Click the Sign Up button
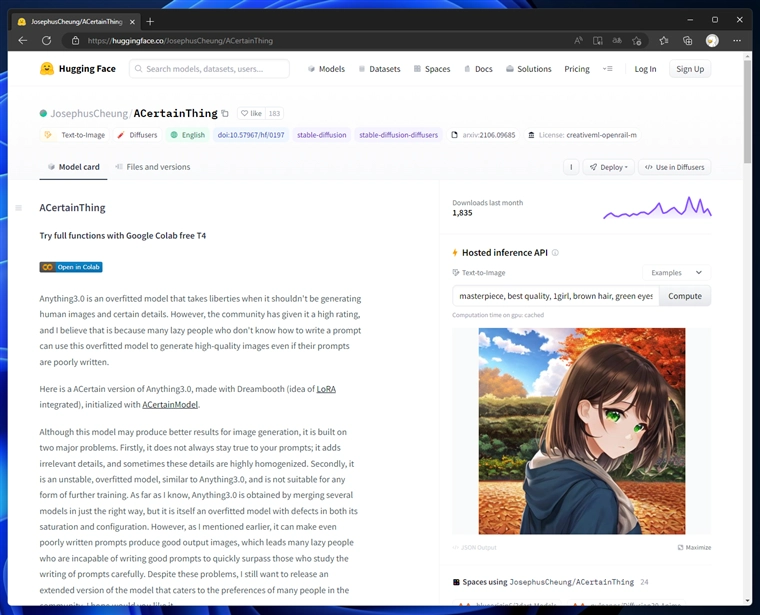 pyautogui.click(x=690, y=69)
